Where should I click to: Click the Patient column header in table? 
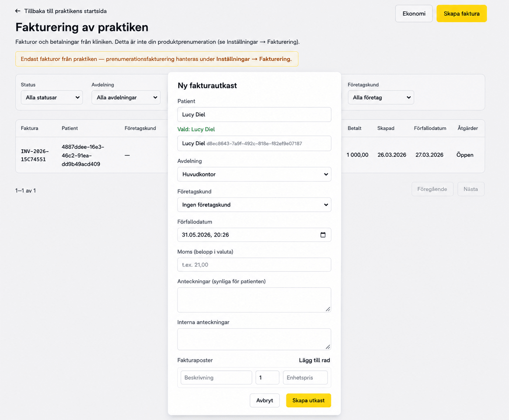pyautogui.click(x=70, y=128)
